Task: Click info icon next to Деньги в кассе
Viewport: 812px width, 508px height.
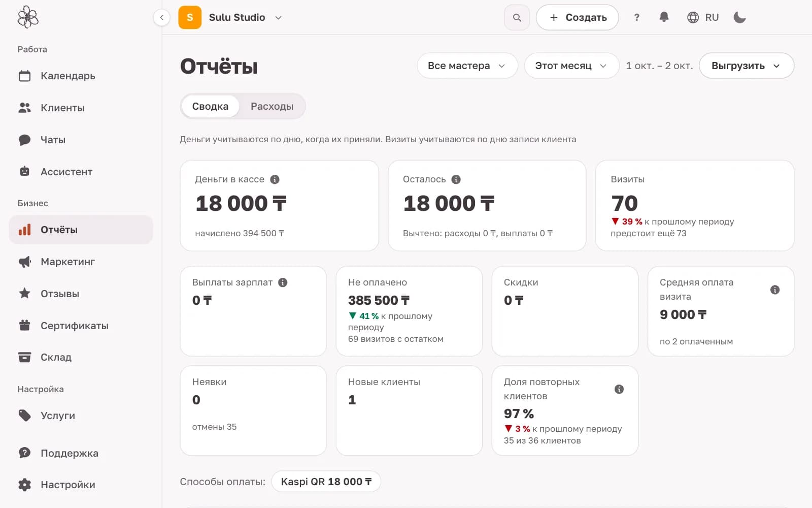Action: pyautogui.click(x=275, y=179)
